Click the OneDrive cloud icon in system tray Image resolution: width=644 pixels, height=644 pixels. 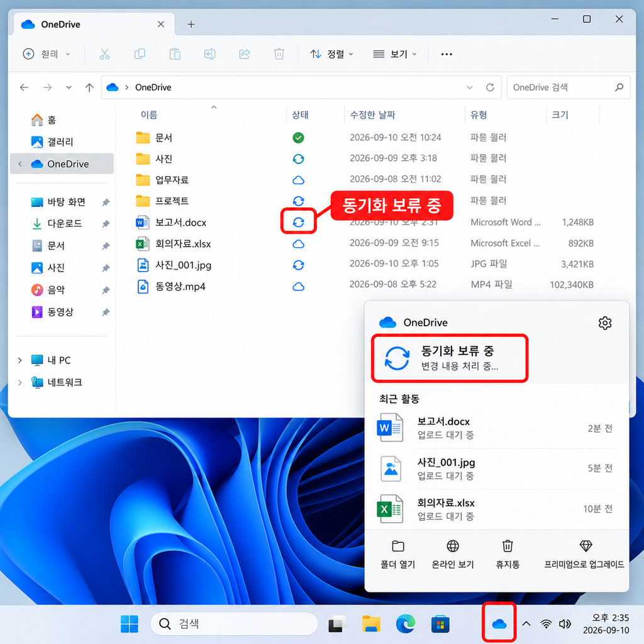point(499,625)
